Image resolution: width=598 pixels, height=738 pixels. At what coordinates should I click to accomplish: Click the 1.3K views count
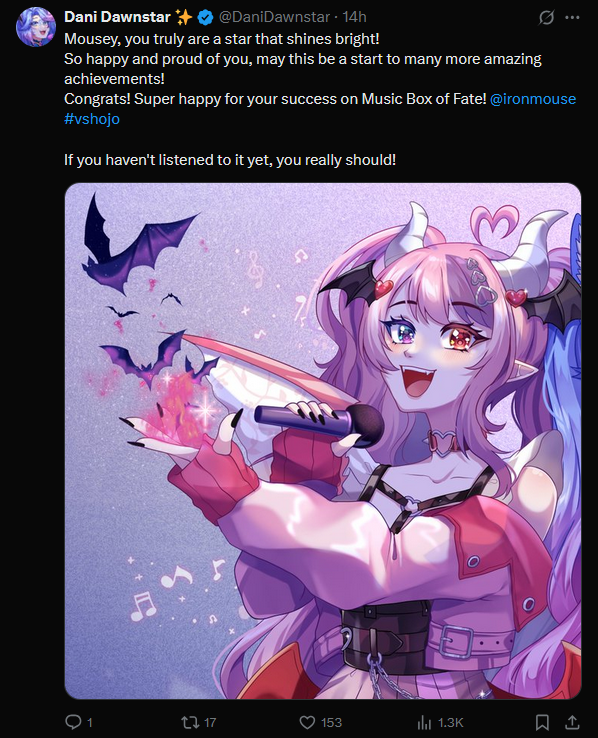coord(451,722)
